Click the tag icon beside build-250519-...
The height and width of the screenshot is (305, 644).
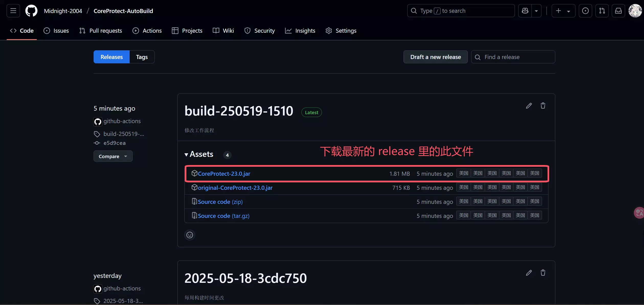pyautogui.click(x=97, y=134)
